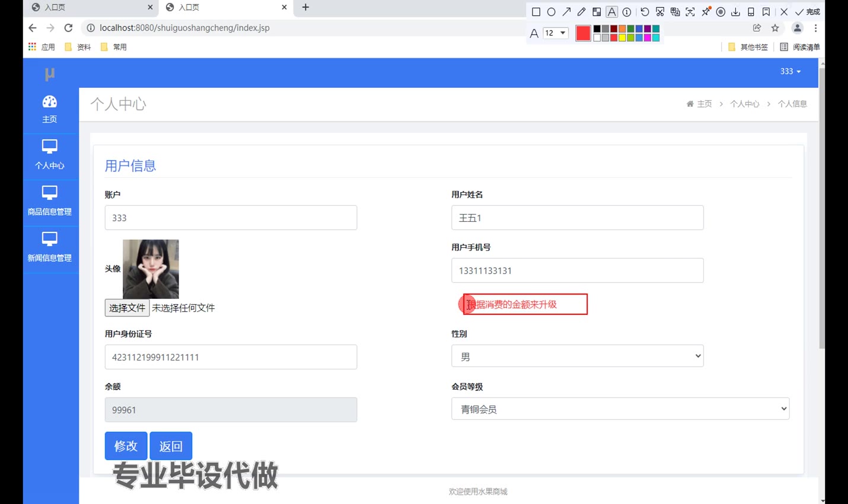
Task: Click the browser back arrow
Action: (x=33, y=28)
